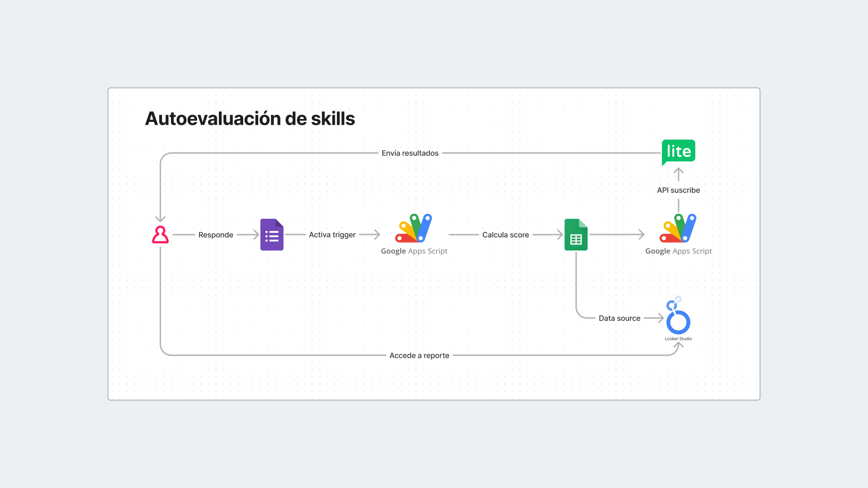
Task: Click the 'Data source' label
Action: tap(619, 318)
